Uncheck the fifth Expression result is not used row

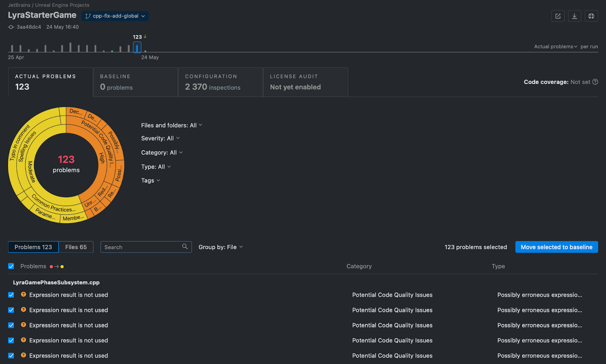pyautogui.click(x=11, y=355)
